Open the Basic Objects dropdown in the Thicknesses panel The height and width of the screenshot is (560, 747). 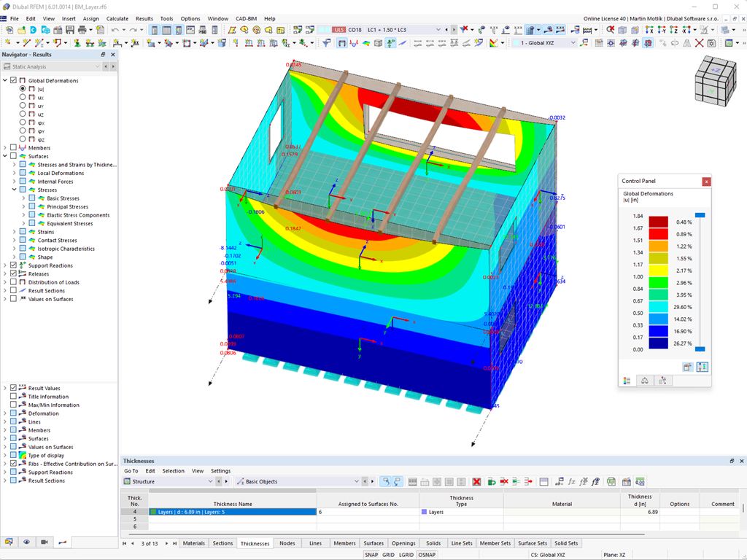tap(356, 481)
